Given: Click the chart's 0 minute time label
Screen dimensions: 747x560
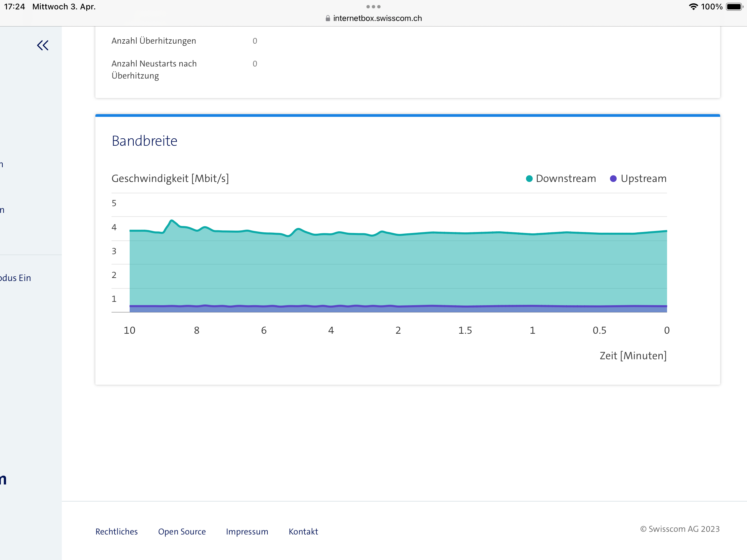Looking at the screenshot, I should pos(666,330).
